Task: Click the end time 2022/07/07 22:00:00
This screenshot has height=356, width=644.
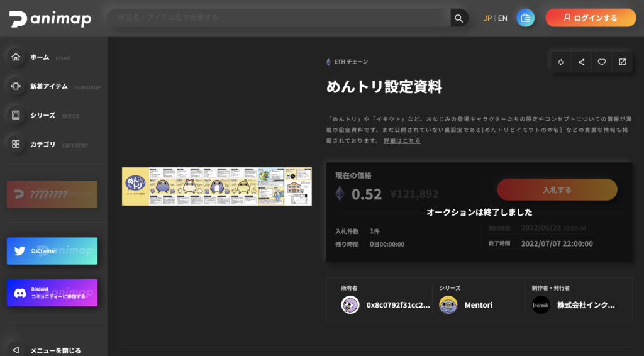Action: click(x=557, y=243)
